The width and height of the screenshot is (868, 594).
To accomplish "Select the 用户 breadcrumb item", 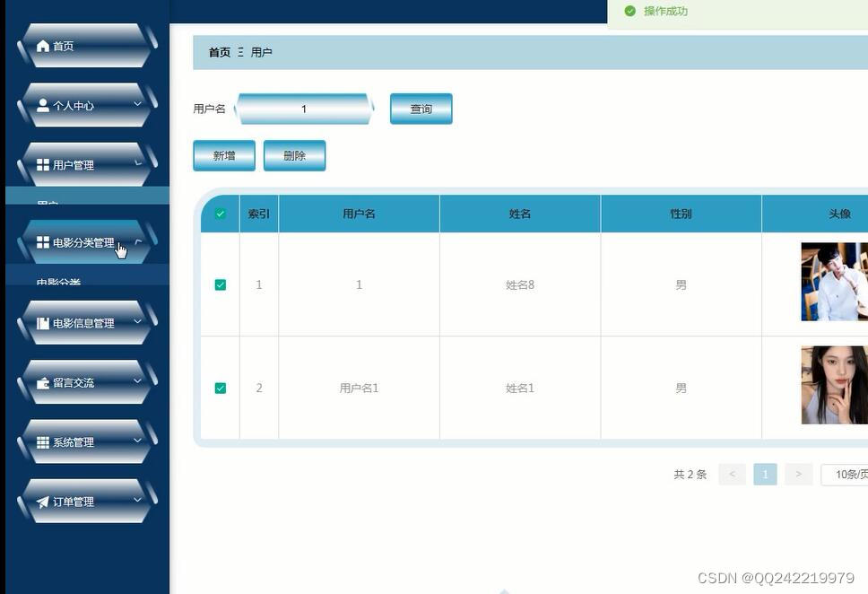I will (261, 51).
